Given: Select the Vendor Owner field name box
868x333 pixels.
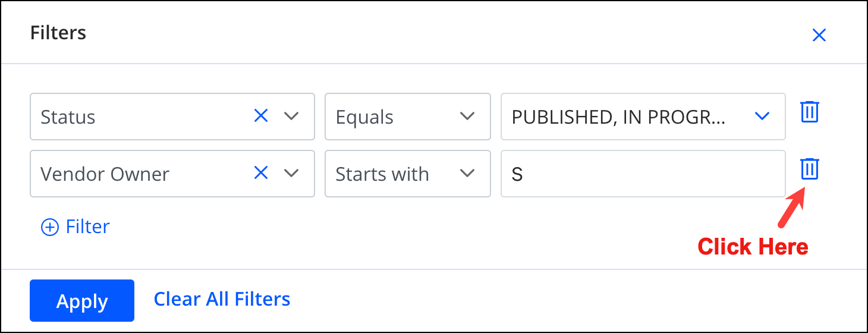Looking at the screenshot, I should click(x=172, y=174).
